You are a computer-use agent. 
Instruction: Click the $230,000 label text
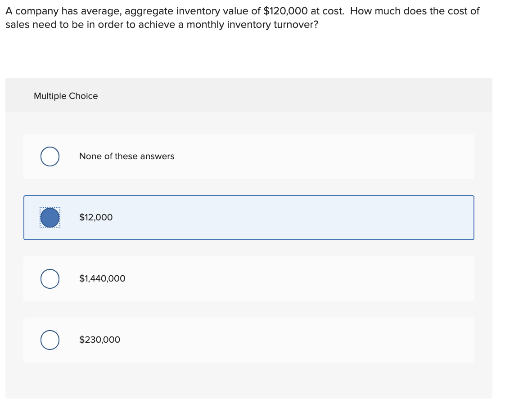coord(99,340)
